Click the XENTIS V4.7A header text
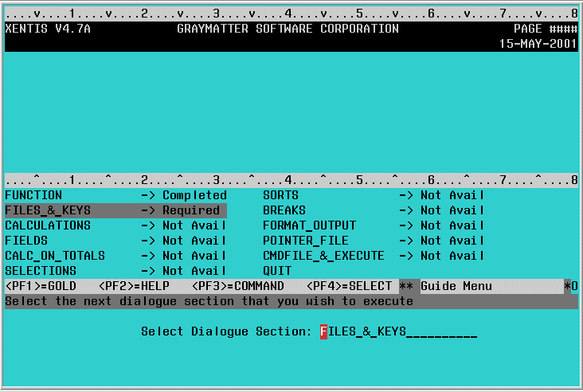This screenshot has height=392, width=583. click(48, 29)
